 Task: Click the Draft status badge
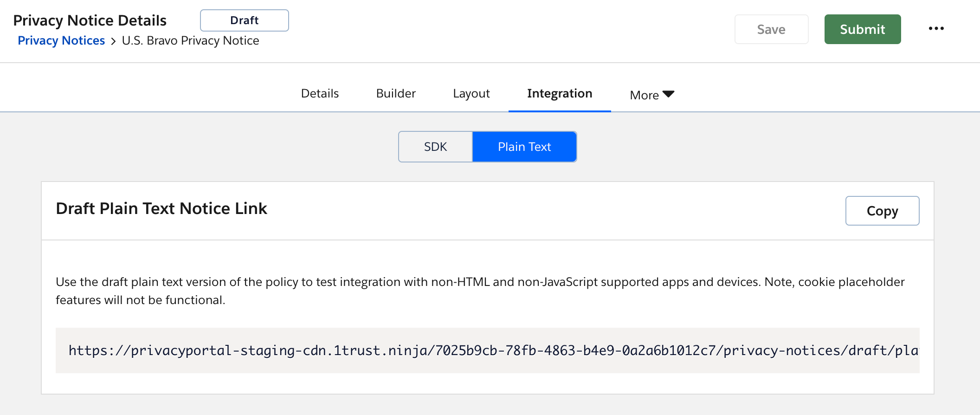pos(244,20)
